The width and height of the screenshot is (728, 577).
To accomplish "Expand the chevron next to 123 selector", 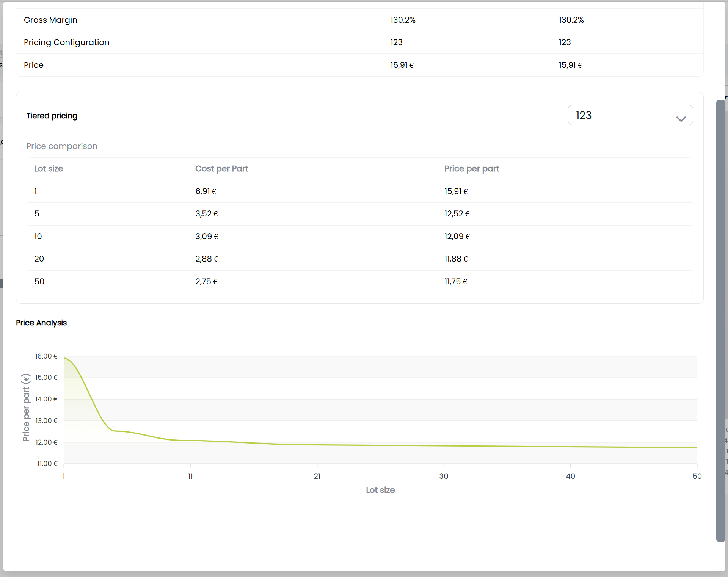I will click(681, 118).
